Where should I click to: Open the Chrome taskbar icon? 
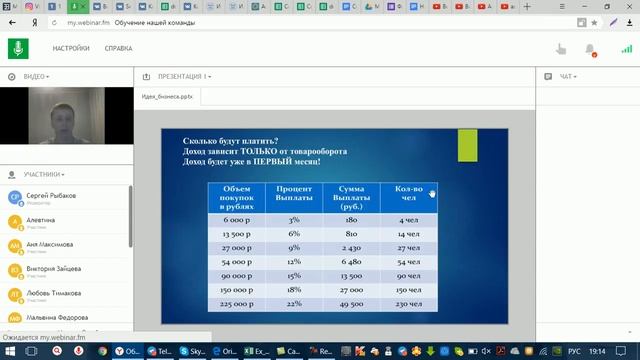pyautogui.click(x=102, y=351)
